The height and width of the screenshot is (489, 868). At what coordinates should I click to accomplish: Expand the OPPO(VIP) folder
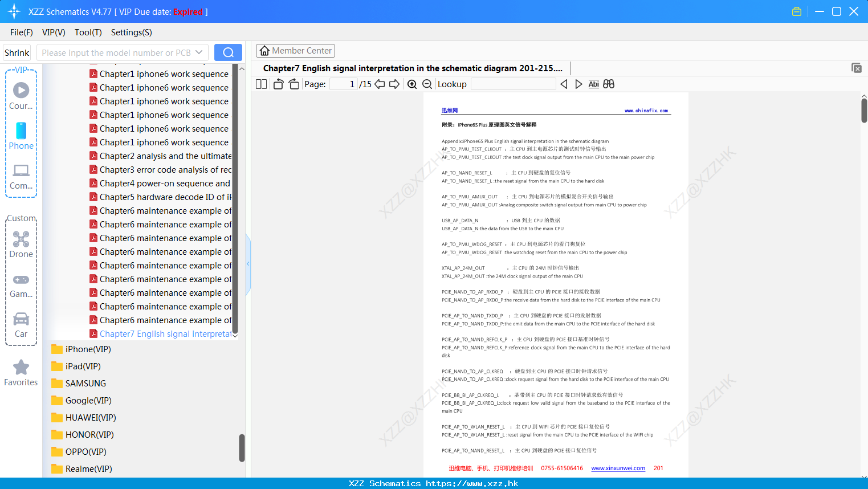pos(79,452)
